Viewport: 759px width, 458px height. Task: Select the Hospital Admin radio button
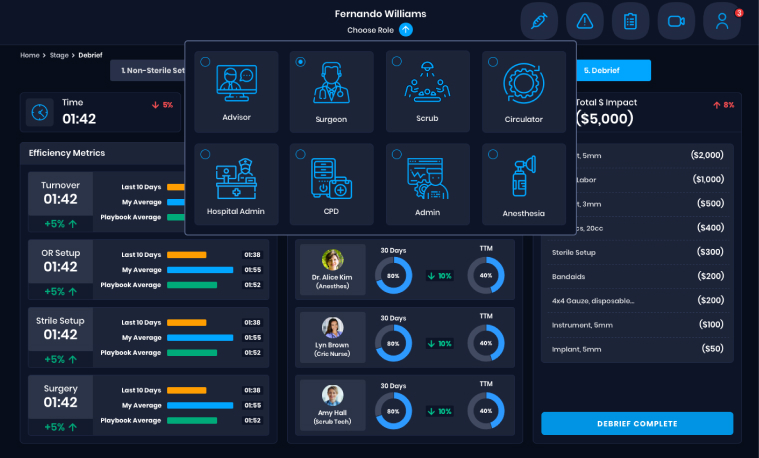[x=205, y=154]
